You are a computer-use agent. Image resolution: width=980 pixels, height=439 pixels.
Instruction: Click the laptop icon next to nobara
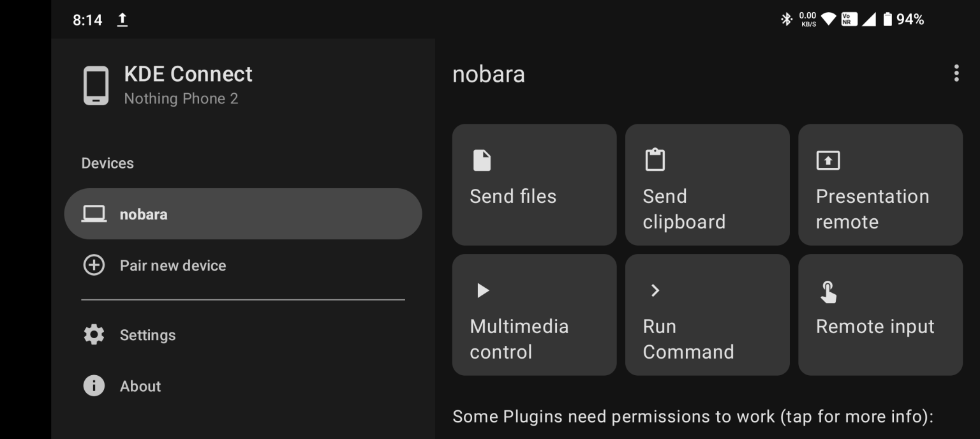click(94, 214)
